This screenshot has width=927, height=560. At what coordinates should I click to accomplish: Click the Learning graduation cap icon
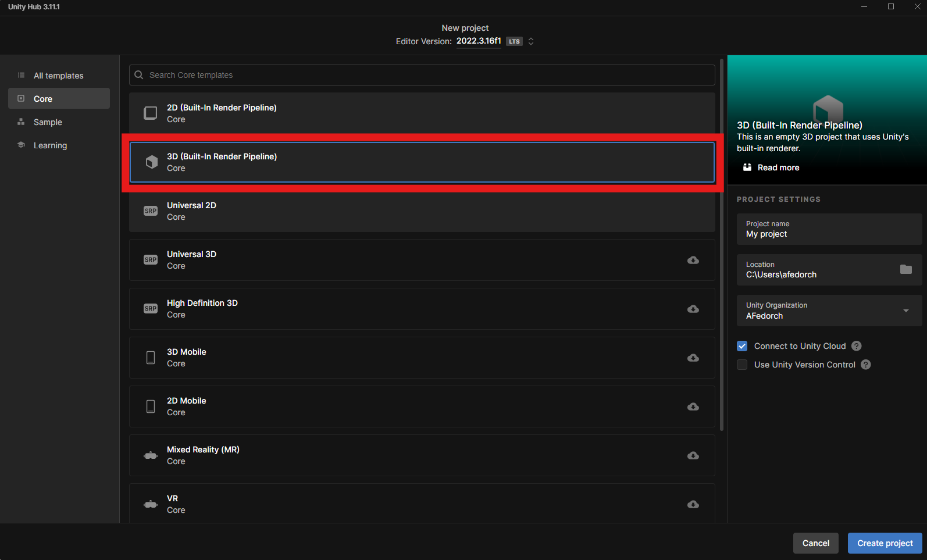(x=21, y=145)
